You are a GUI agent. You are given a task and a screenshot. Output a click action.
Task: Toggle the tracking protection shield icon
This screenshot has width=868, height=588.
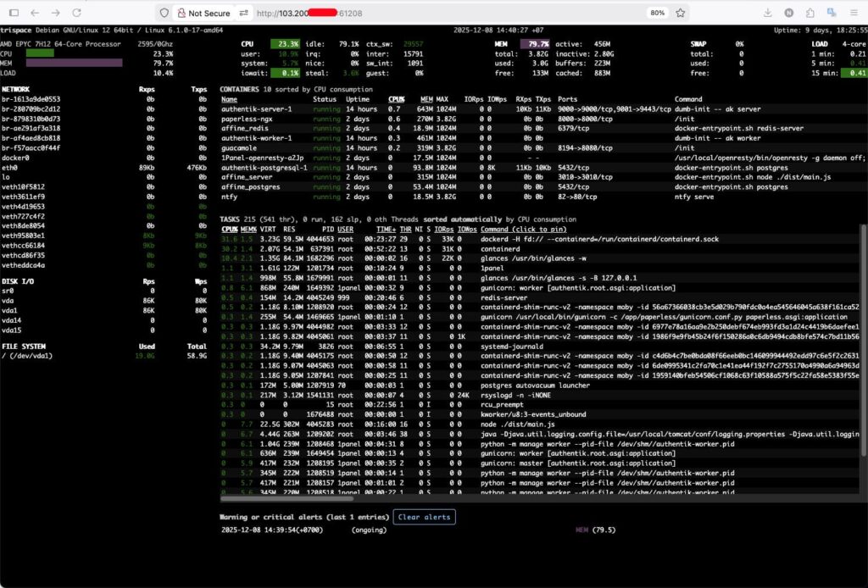tap(164, 13)
